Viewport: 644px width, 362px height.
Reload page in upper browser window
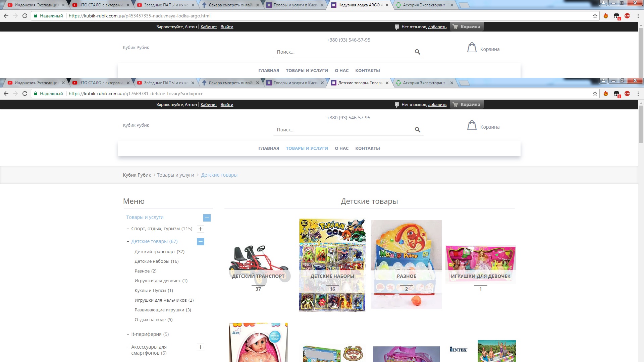coord(25,16)
